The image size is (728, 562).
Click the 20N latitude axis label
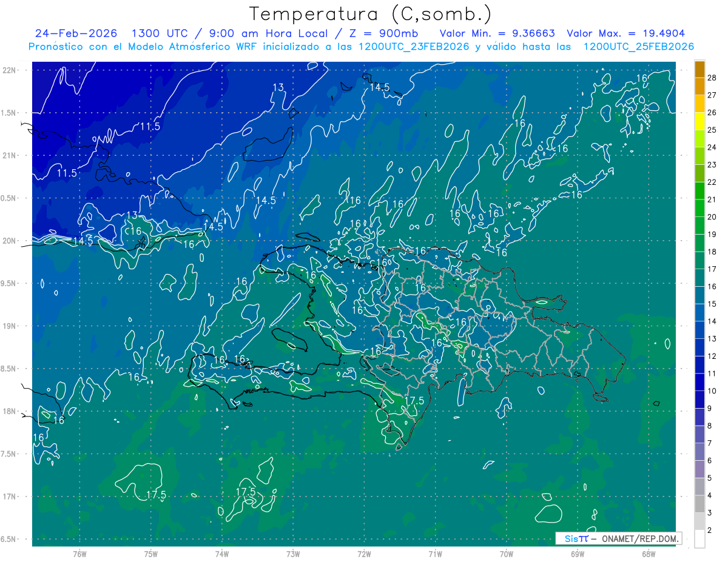[10, 241]
